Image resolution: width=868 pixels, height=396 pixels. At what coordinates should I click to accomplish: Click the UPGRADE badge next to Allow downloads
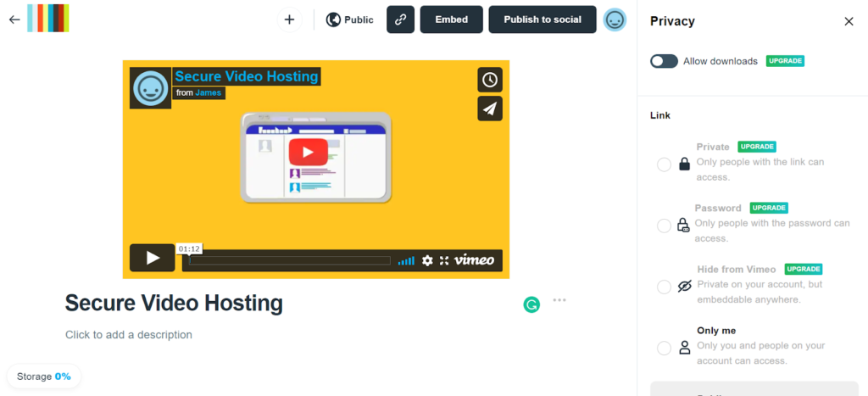pyautogui.click(x=785, y=61)
